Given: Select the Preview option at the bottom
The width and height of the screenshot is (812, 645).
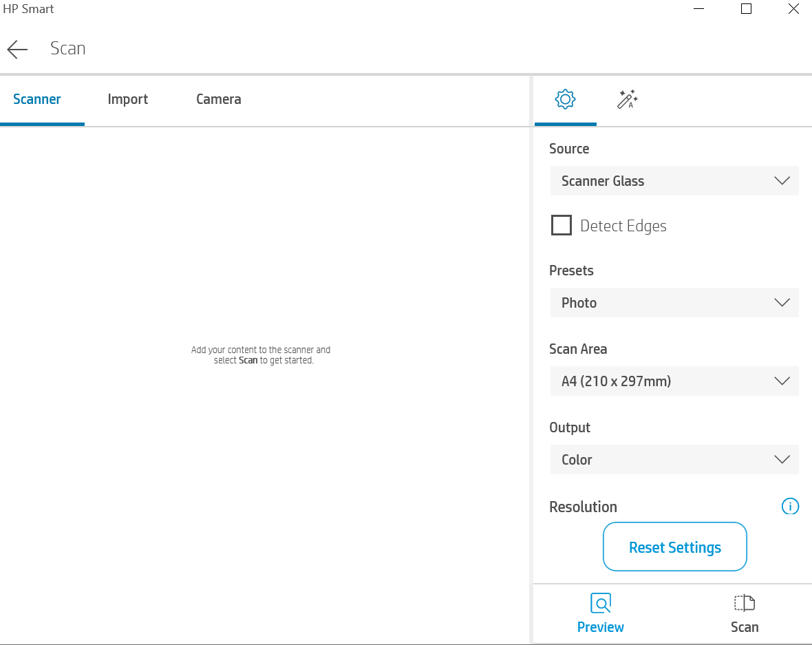Looking at the screenshot, I should [x=600, y=613].
